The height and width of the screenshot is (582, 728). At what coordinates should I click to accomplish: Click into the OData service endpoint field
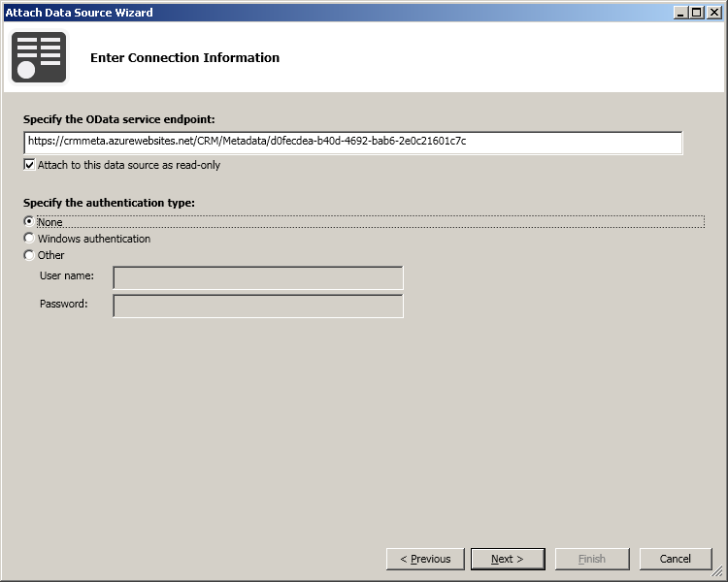click(353, 142)
